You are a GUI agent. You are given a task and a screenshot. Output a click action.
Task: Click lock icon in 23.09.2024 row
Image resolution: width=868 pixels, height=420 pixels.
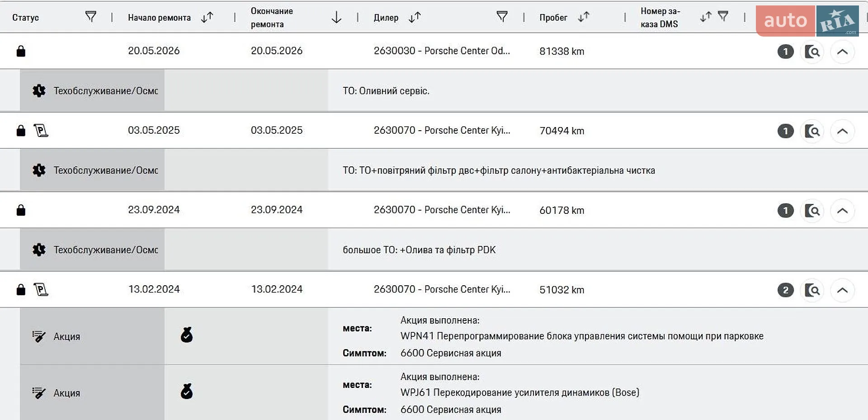21,210
